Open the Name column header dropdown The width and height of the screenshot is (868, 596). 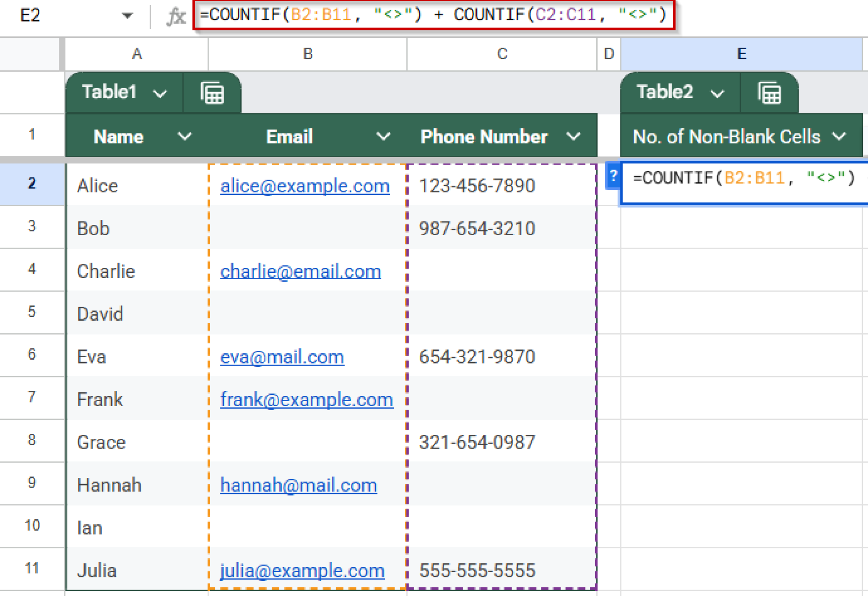[185, 136]
